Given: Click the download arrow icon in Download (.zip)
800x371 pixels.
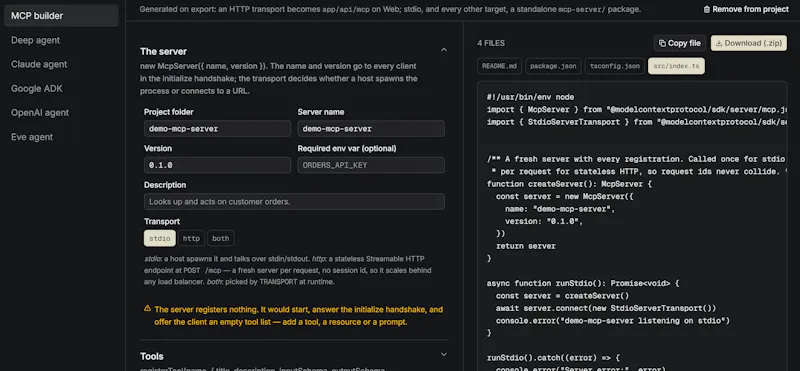Looking at the screenshot, I should (x=719, y=43).
